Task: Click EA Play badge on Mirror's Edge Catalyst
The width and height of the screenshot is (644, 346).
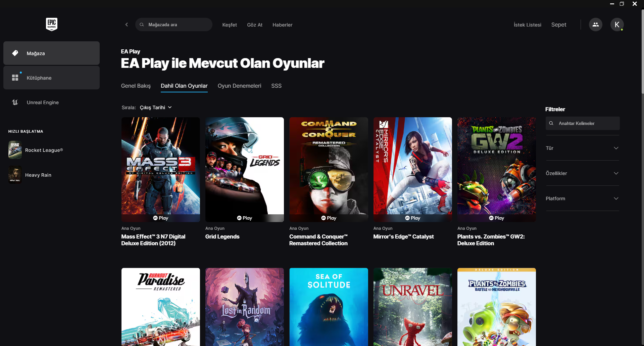Action: point(413,218)
